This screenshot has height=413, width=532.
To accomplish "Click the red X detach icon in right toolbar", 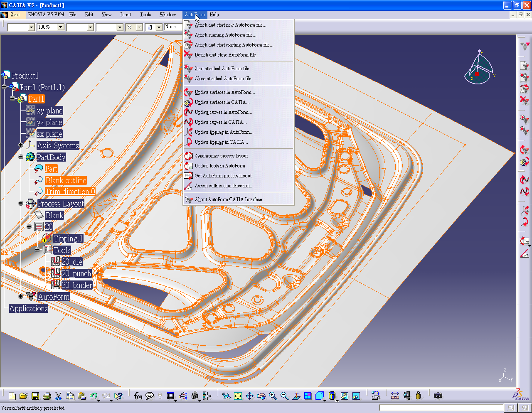I will click(524, 100).
